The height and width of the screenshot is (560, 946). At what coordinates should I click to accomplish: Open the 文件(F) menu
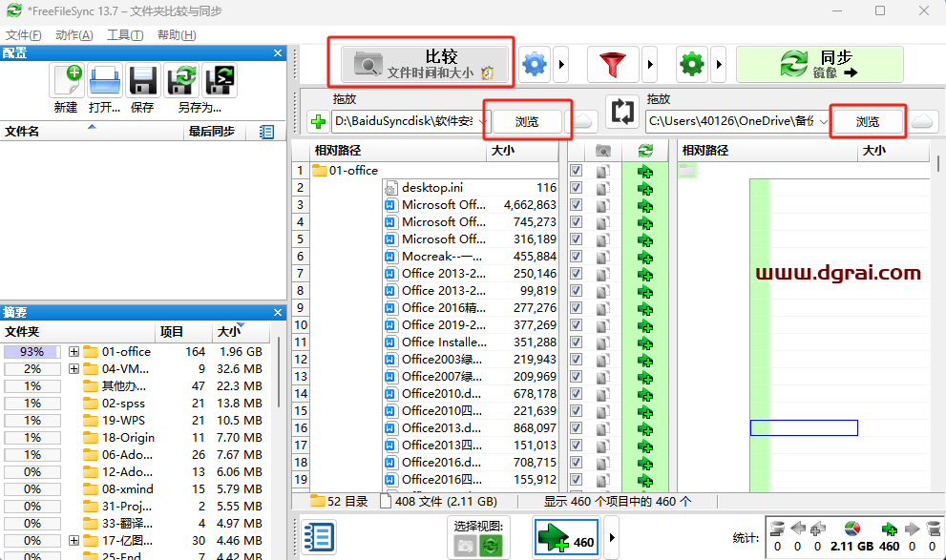pos(24,35)
